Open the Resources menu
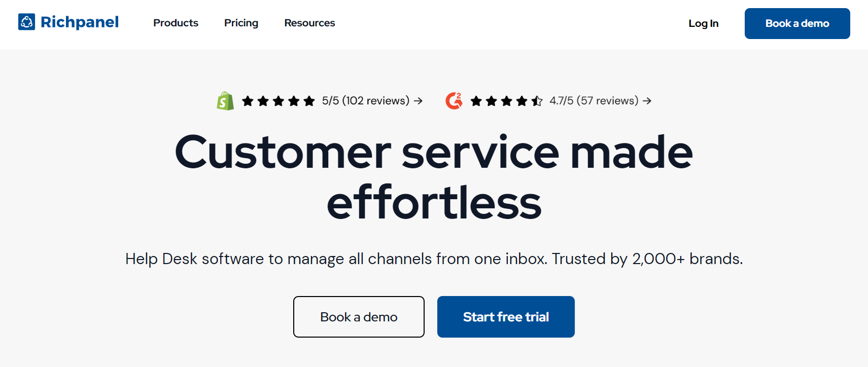Screen dimensions: 868x367 point(309,23)
